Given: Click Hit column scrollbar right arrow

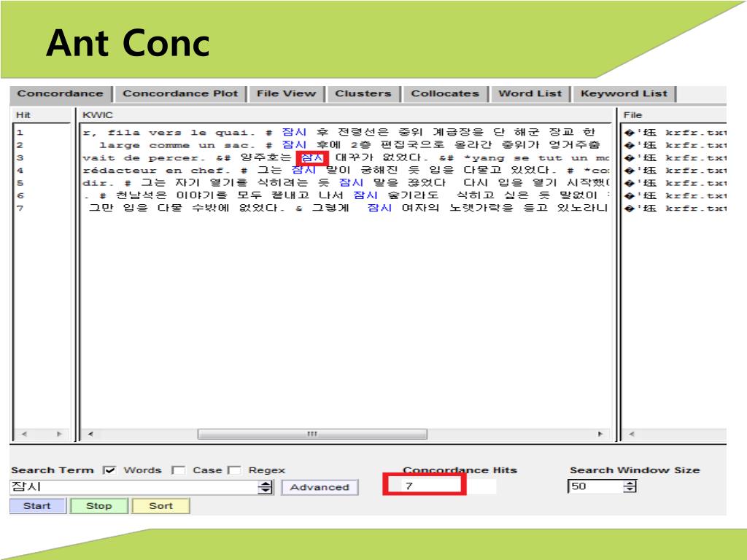Looking at the screenshot, I should [x=59, y=434].
